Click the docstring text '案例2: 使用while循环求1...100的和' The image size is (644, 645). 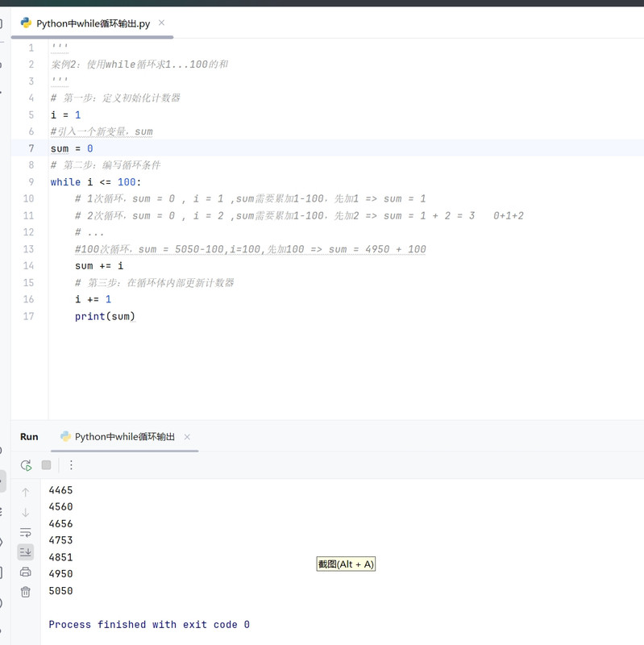tap(139, 64)
